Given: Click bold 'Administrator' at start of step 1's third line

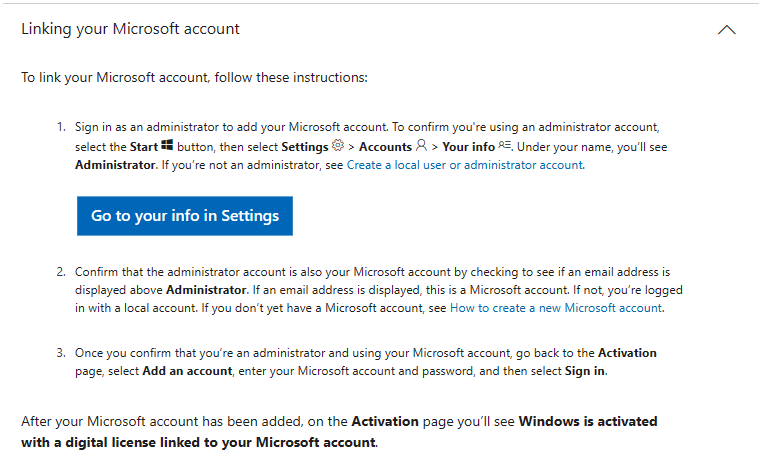Looking at the screenshot, I should click(x=115, y=165).
